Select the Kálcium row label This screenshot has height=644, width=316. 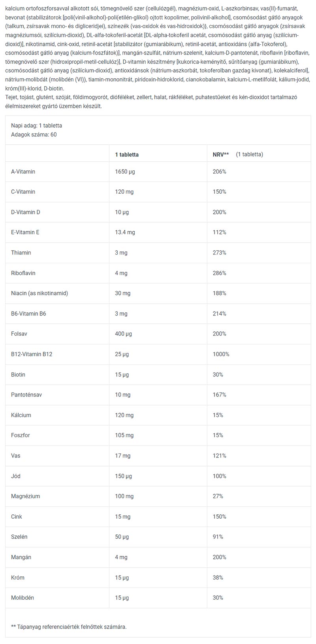(x=21, y=415)
